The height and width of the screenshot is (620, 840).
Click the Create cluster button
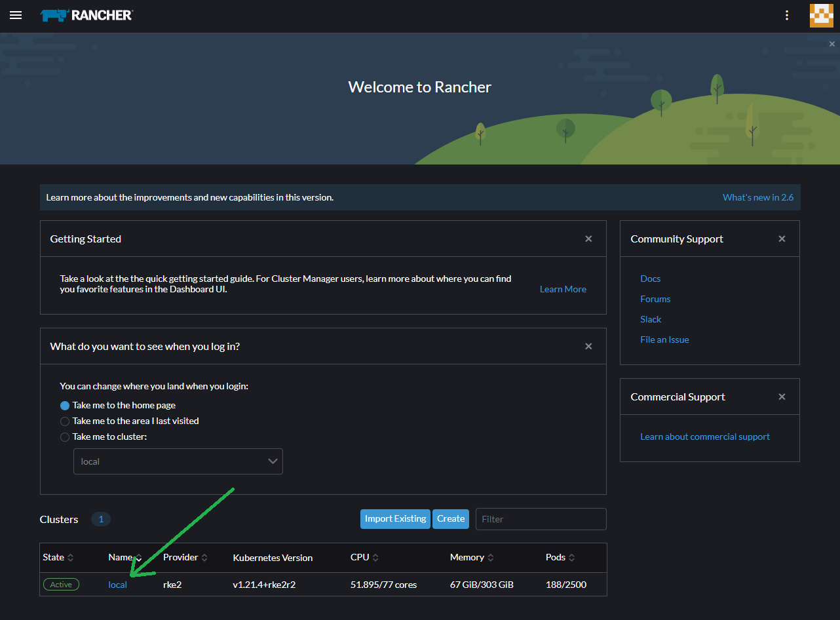(451, 519)
